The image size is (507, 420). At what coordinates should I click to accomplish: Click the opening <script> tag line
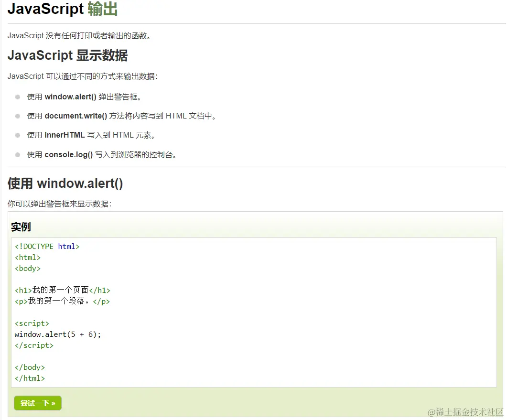coord(32,323)
